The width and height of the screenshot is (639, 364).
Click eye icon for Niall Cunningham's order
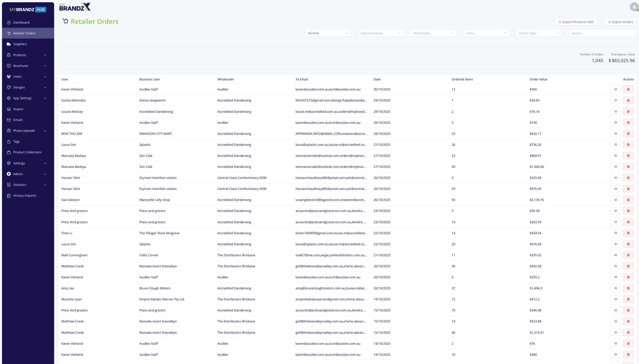point(615,255)
